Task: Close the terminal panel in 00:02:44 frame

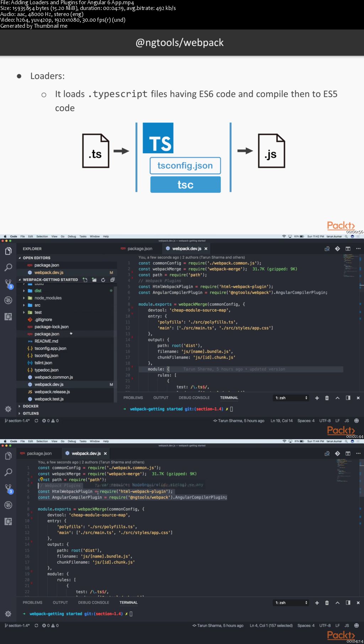Action: pyautogui.click(x=358, y=398)
